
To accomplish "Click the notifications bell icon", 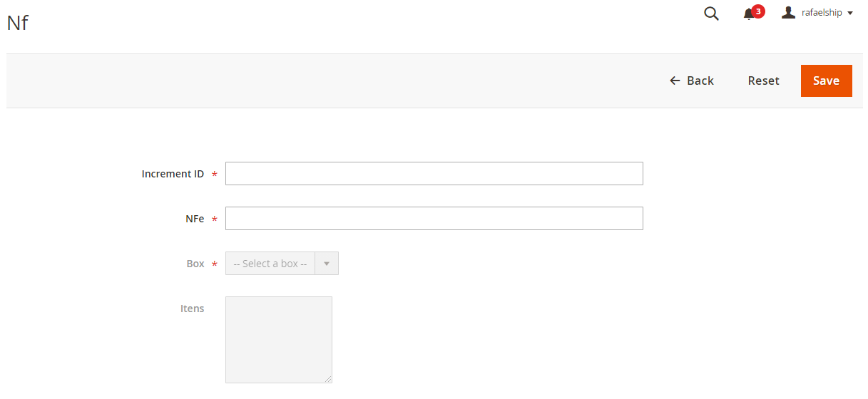I will [x=748, y=14].
